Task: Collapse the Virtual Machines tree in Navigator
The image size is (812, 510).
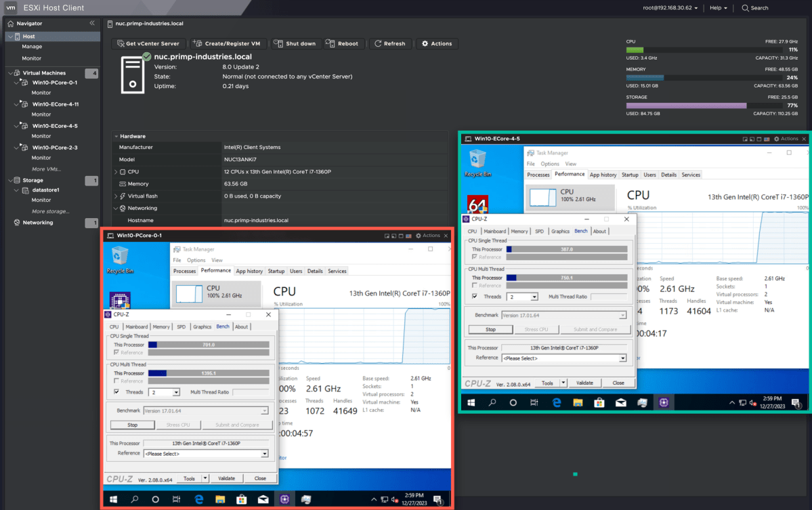Action: point(10,73)
